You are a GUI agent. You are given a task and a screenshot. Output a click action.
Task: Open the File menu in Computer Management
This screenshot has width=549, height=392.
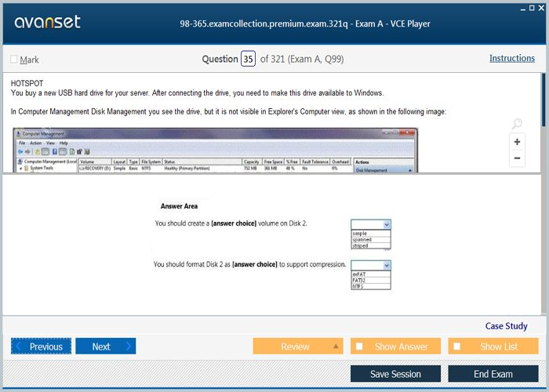point(22,143)
